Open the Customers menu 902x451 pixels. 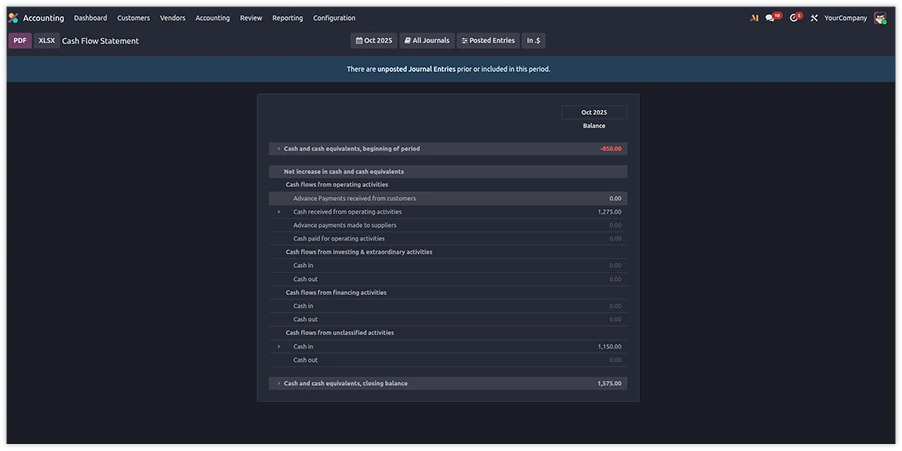pos(133,18)
